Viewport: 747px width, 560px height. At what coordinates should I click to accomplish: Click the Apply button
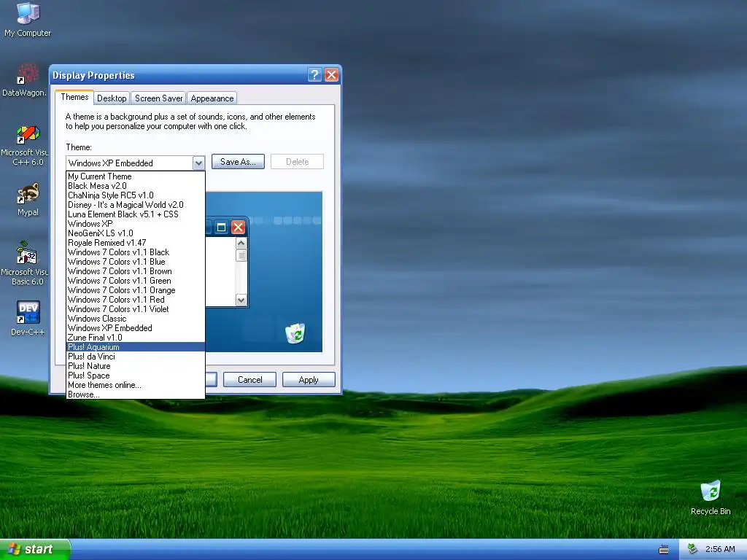[309, 379]
